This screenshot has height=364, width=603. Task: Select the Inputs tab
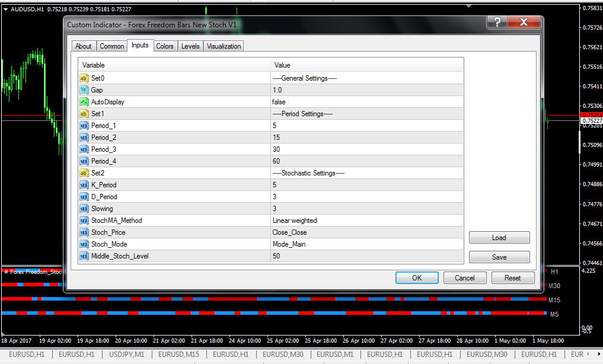(140, 46)
